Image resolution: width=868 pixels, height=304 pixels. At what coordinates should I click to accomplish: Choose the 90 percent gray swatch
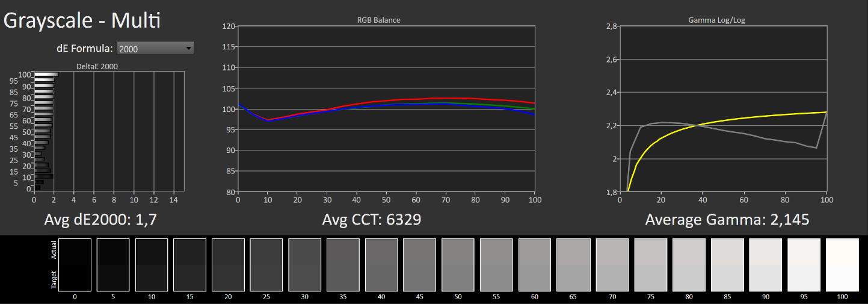click(x=765, y=265)
